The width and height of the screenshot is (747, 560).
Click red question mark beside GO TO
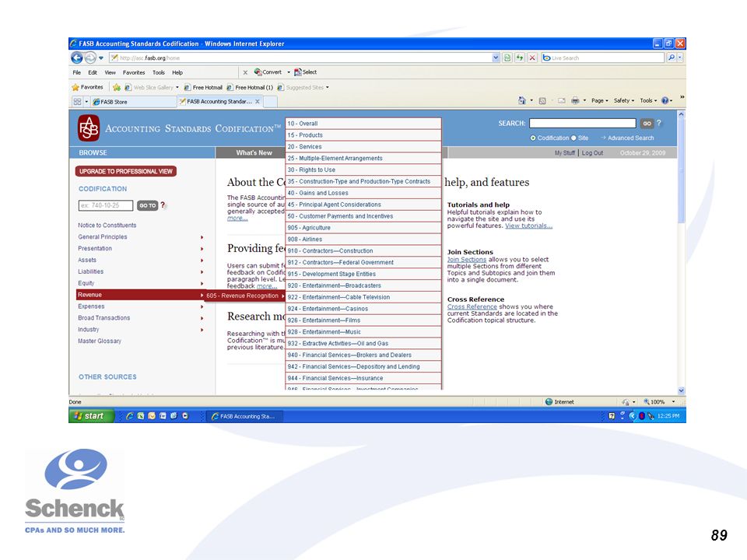pyautogui.click(x=163, y=205)
